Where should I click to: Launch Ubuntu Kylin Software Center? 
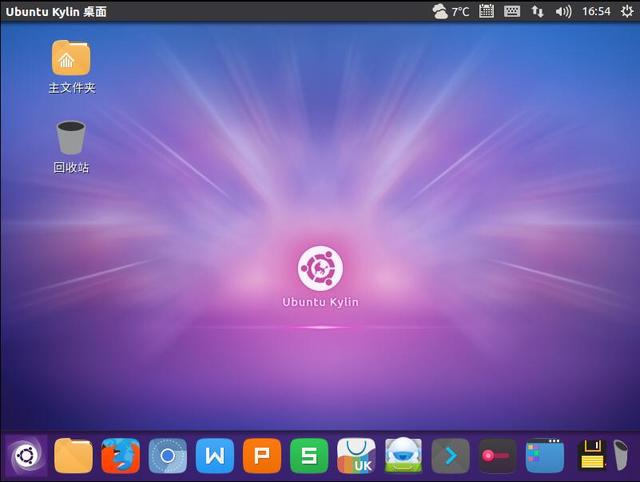pos(356,457)
